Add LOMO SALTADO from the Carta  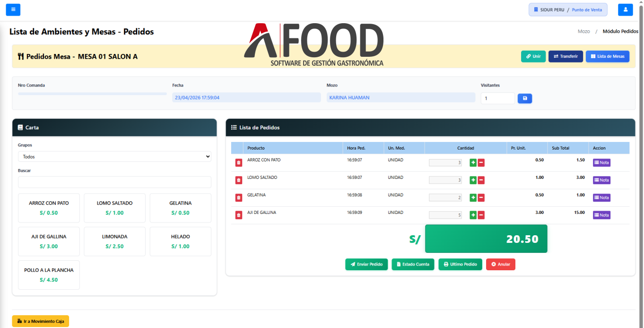click(x=114, y=208)
